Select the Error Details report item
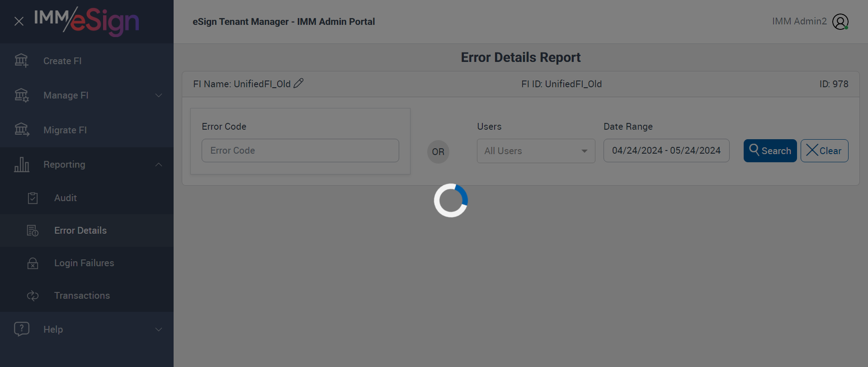The width and height of the screenshot is (868, 367). click(x=87, y=231)
